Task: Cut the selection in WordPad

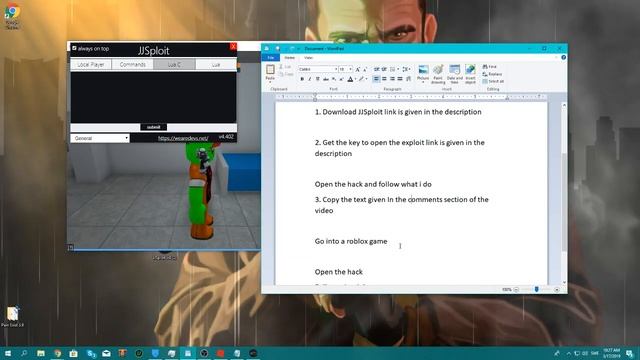Action: pos(285,67)
